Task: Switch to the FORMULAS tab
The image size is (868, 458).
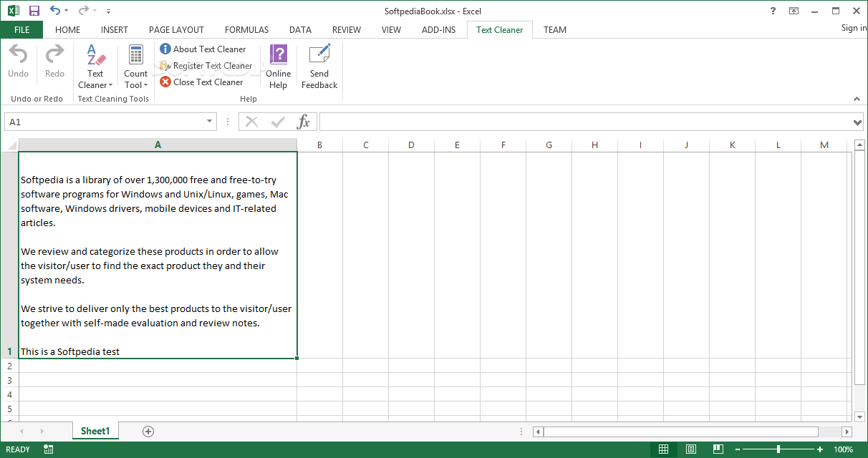Action: point(246,30)
